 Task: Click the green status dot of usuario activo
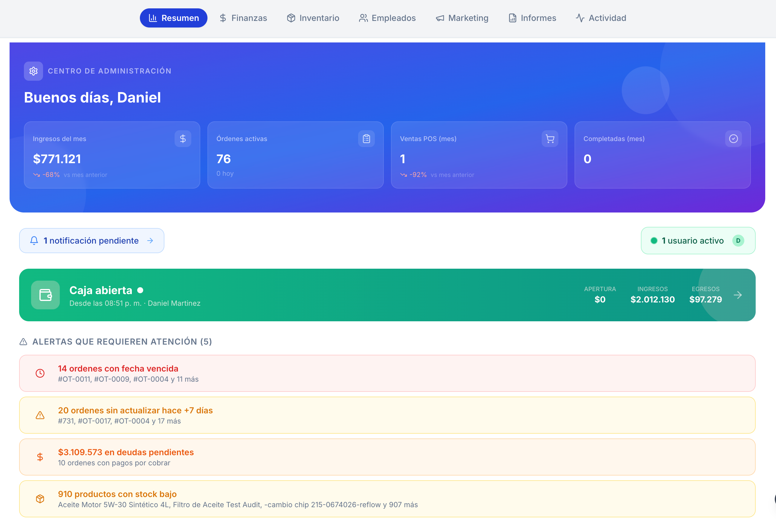tap(654, 241)
